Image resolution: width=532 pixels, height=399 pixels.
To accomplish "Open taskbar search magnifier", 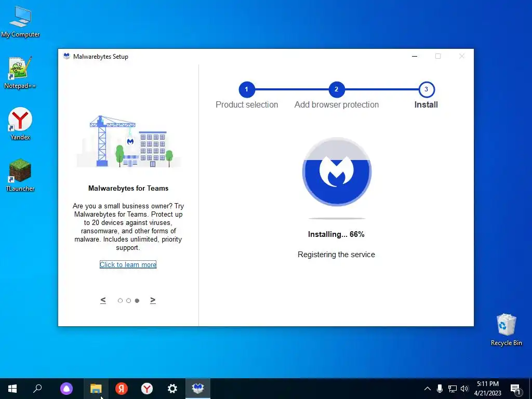I will [x=37, y=389].
